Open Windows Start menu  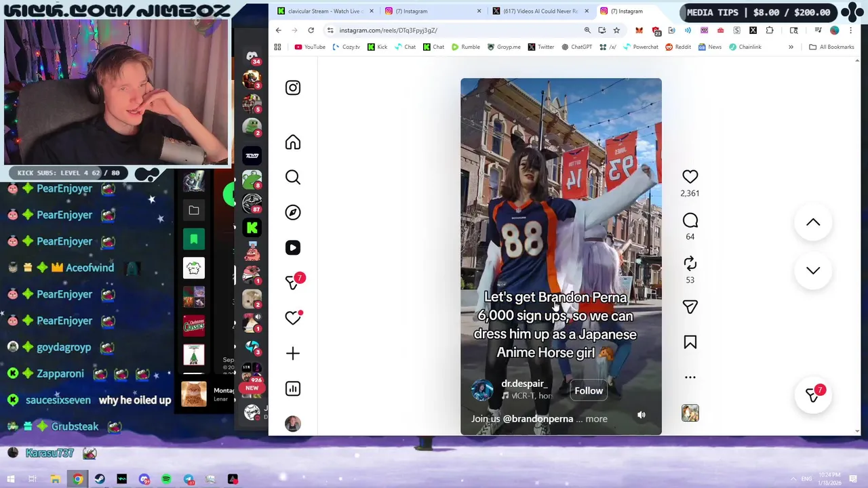(x=12, y=479)
